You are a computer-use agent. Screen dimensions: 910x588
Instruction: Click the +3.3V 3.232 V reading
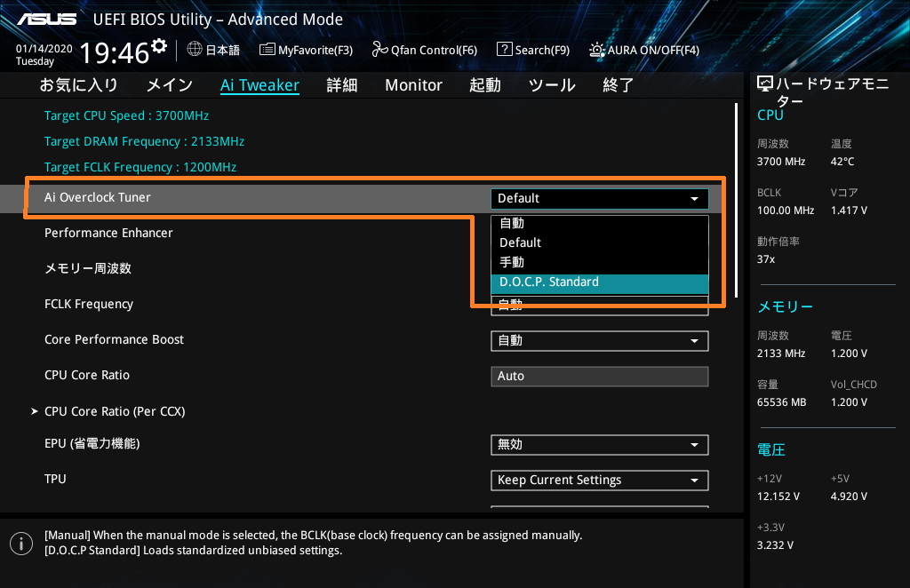pyautogui.click(x=775, y=545)
